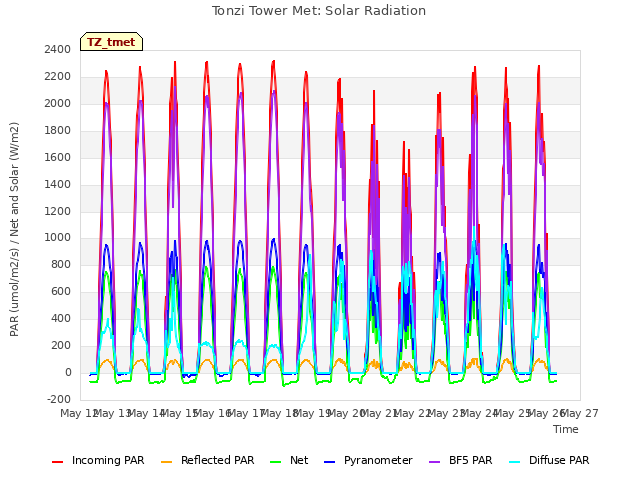
Task: Click the 1400 y-axis tick label
Action: [58, 184]
